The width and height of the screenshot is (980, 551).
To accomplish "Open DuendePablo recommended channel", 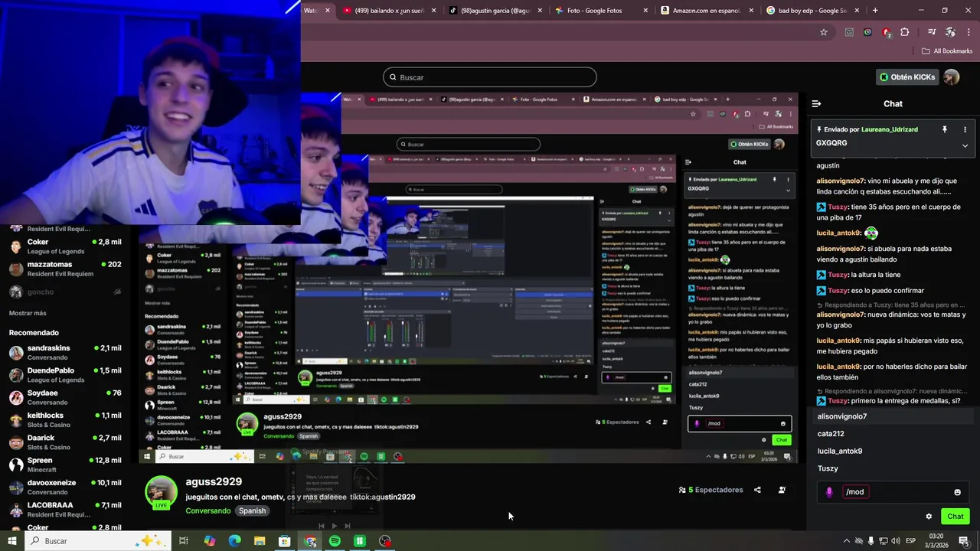I will tap(65, 375).
